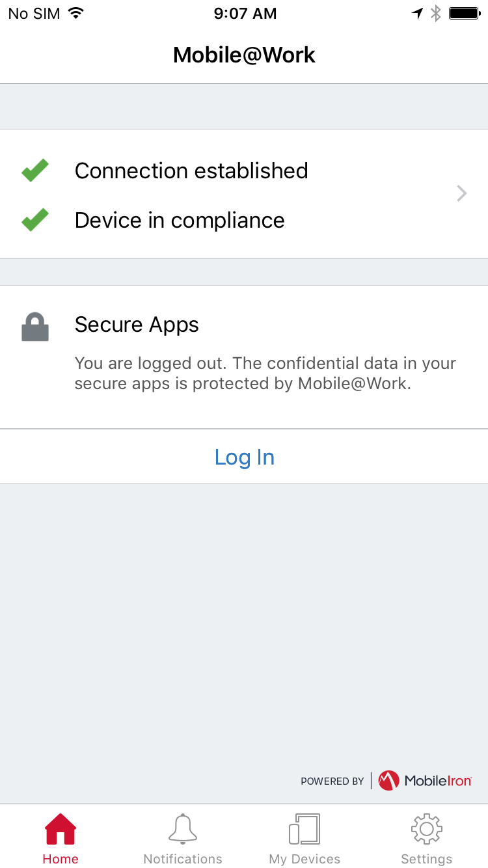
Task: Tap the Log In link
Action: pyautogui.click(x=245, y=457)
